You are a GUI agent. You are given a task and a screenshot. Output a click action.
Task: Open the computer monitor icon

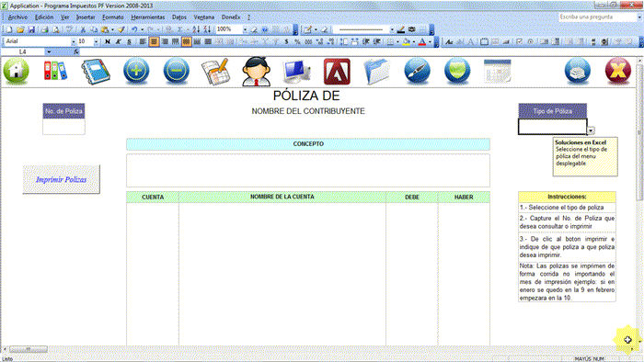(296, 72)
